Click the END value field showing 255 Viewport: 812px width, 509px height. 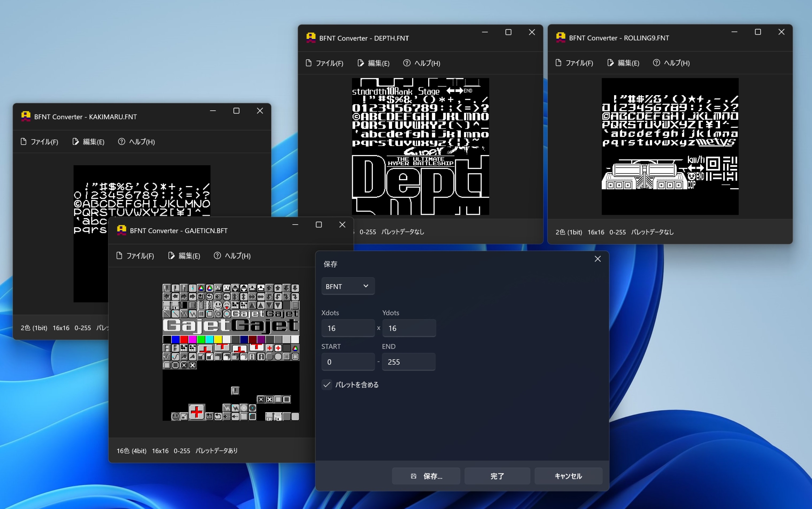coord(408,362)
